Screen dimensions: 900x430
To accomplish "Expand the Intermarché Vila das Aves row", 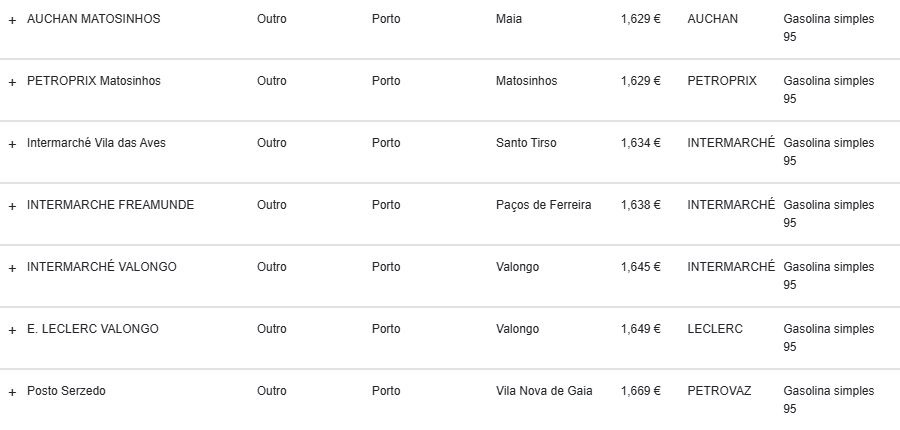I will pos(12,144).
